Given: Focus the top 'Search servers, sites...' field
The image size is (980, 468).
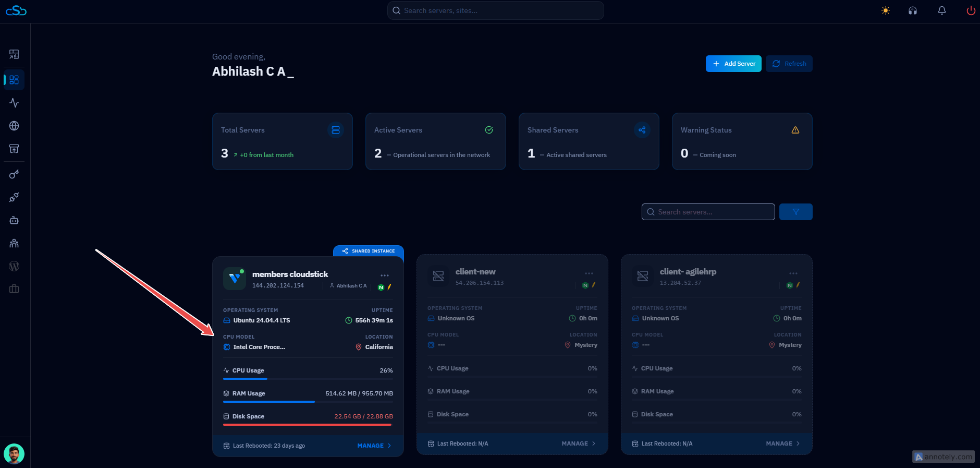Looking at the screenshot, I should pyautogui.click(x=496, y=10).
